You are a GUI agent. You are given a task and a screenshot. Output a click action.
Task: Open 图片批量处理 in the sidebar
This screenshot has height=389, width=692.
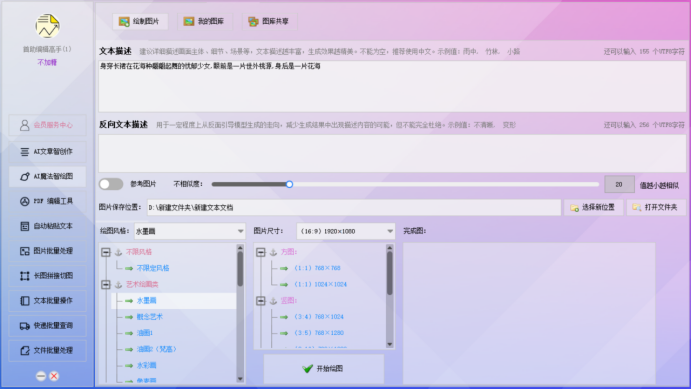tap(48, 251)
